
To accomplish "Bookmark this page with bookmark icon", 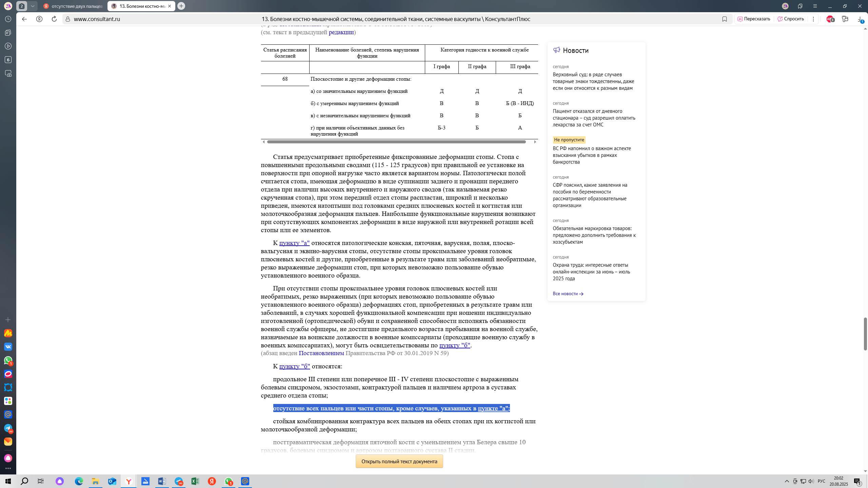I will click(x=725, y=19).
